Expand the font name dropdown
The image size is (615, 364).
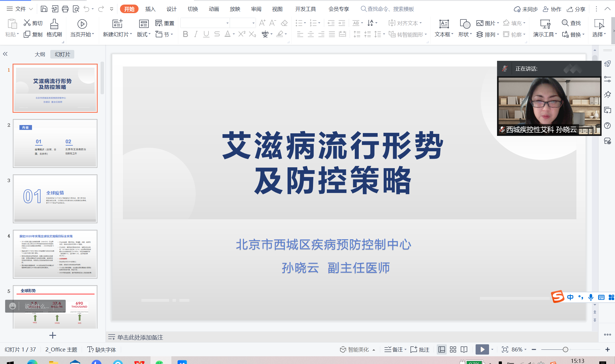pos(227,23)
